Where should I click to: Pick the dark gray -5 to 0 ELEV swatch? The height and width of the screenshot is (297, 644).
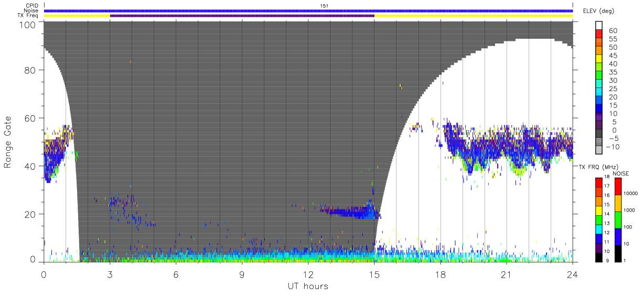tap(599, 134)
